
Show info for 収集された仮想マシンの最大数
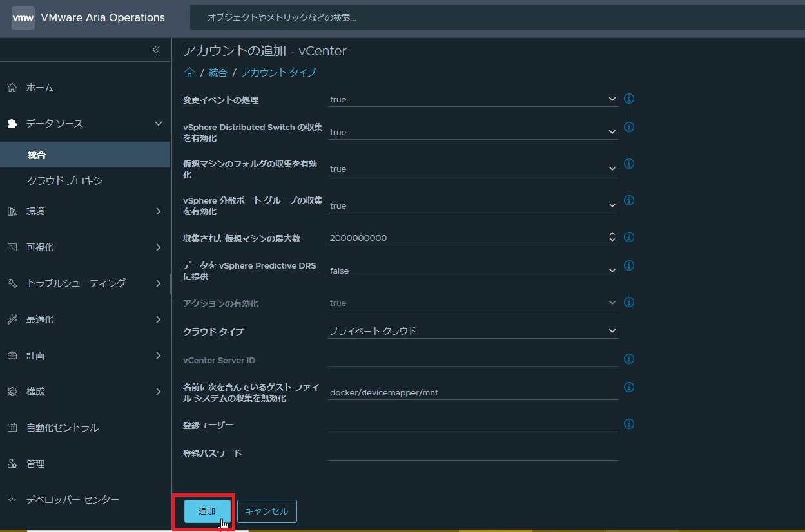point(630,237)
